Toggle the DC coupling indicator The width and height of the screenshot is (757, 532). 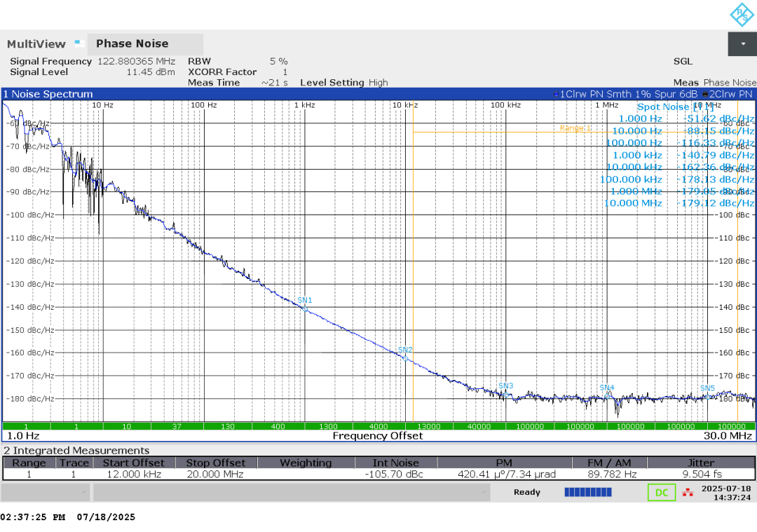coord(661,492)
